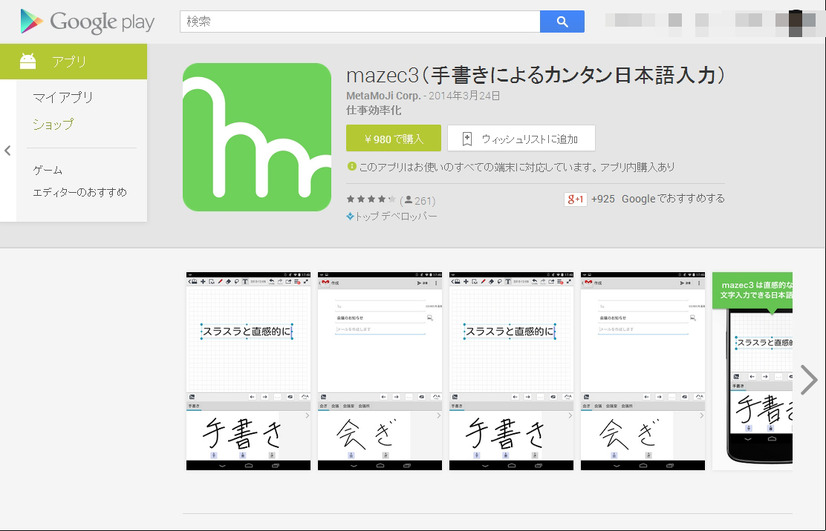This screenshot has width=826, height=531.
Task: Click Googleでおすすめする text
Action: tap(673, 199)
